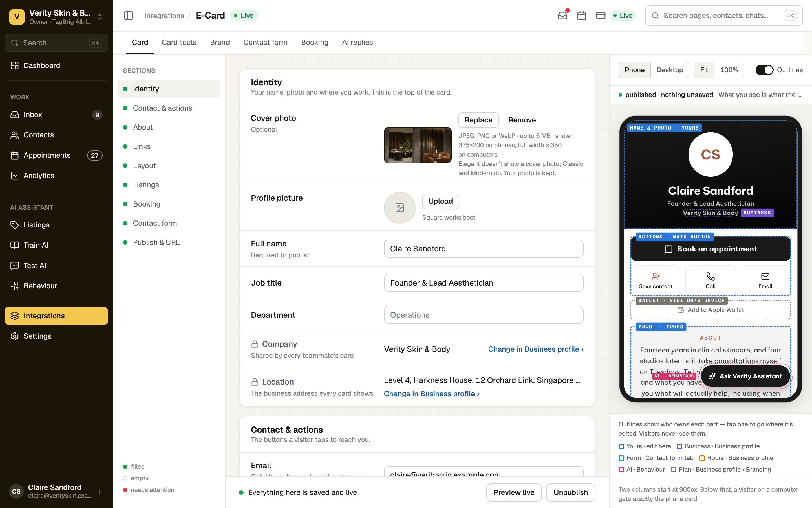Click Upload profile picture button

pyautogui.click(x=440, y=201)
